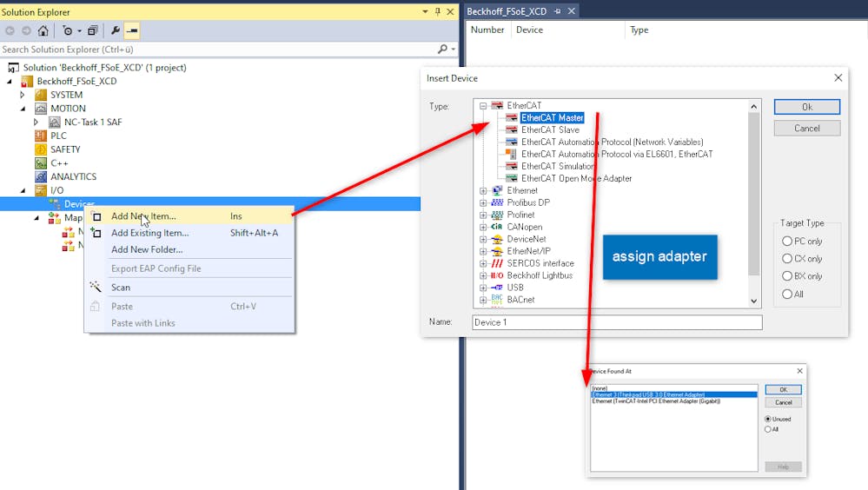Collapse the I/O node
Image resolution: width=868 pixels, height=490 pixels.
[x=23, y=190]
